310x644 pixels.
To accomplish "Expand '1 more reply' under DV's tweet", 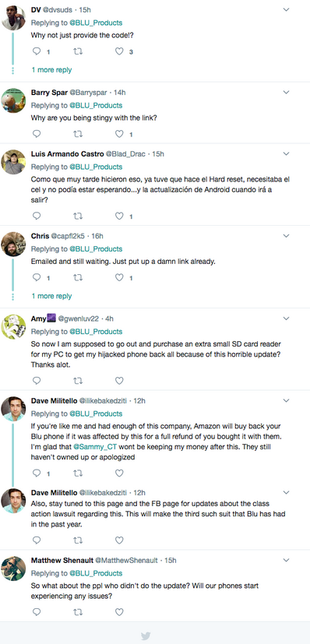I will pyautogui.click(x=51, y=70).
